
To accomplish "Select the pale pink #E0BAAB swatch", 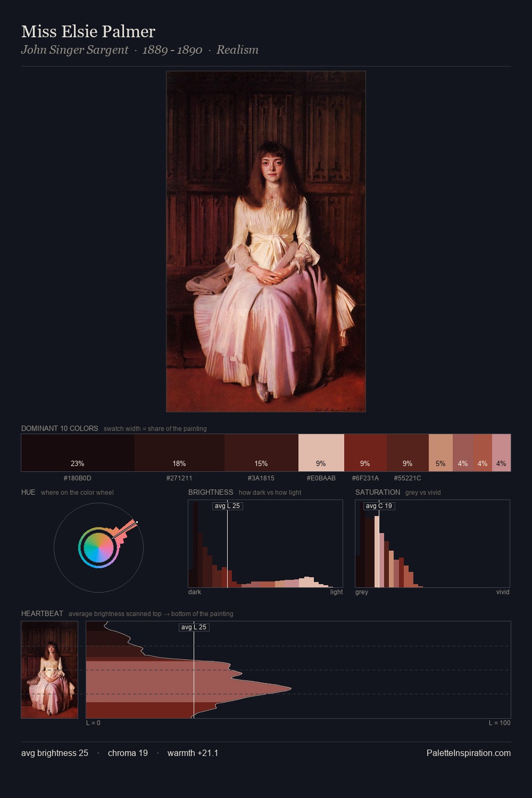I will (x=321, y=453).
